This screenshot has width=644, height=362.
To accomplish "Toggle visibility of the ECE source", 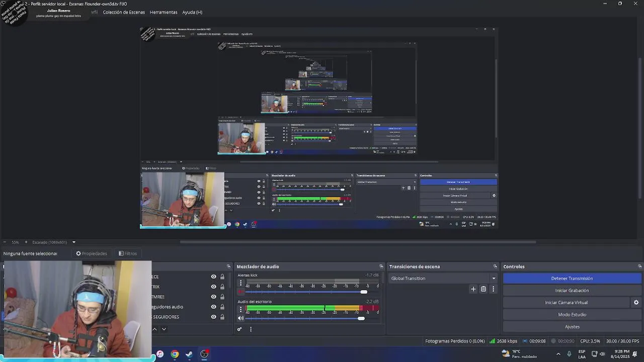I will pyautogui.click(x=213, y=277).
